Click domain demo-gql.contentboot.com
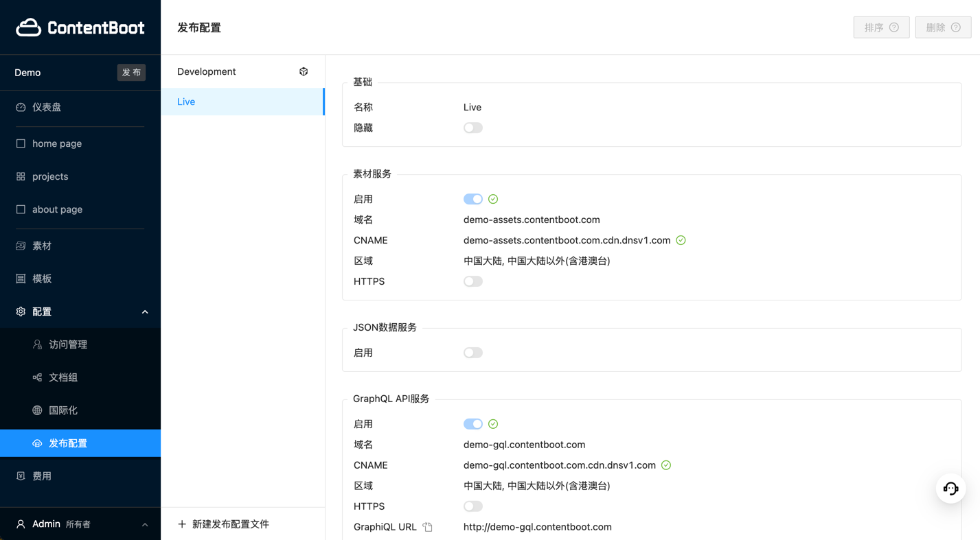The height and width of the screenshot is (540, 980). click(x=524, y=445)
